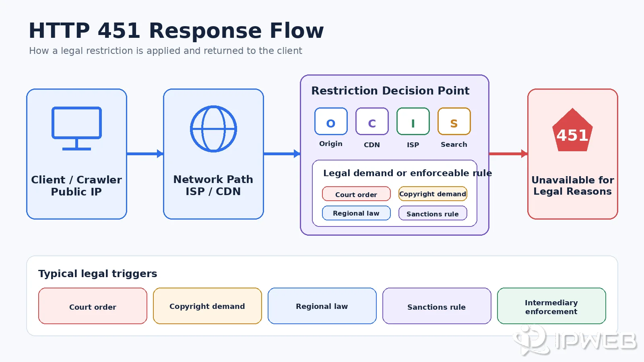Select Regional law card under typical triggers

322,306
